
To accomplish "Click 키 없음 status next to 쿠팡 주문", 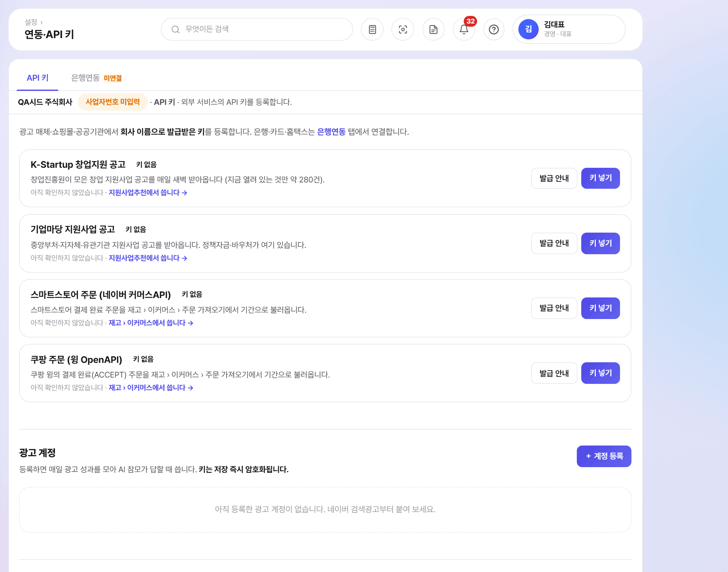I will coord(143,359).
